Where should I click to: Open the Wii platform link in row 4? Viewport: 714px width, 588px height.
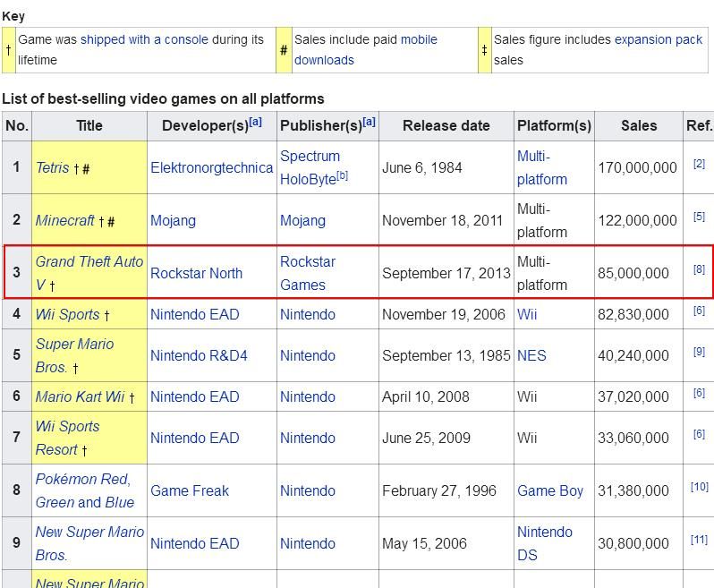pyautogui.click(x=527, y=314)
